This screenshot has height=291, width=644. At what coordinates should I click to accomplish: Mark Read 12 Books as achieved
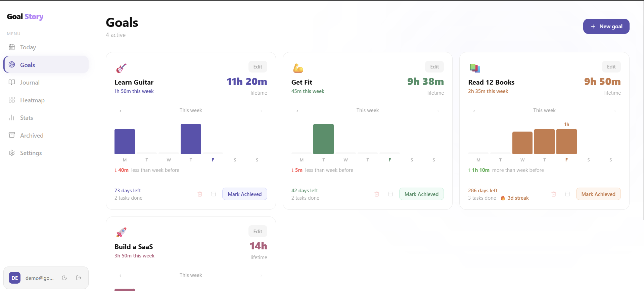click(598, 194)
